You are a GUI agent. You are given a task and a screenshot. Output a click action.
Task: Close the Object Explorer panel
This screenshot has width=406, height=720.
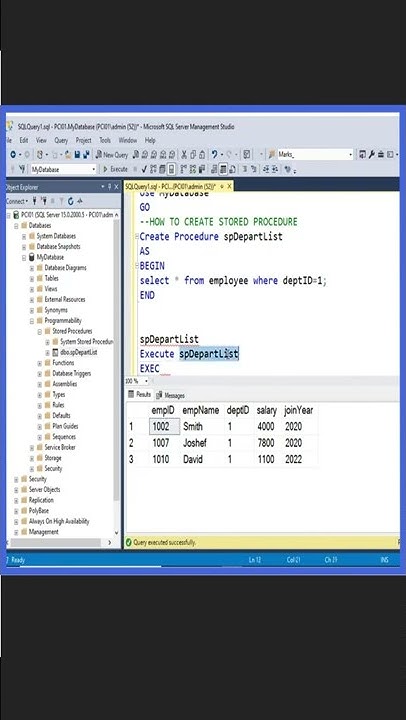pyautogui.click(x=116, y=187)
